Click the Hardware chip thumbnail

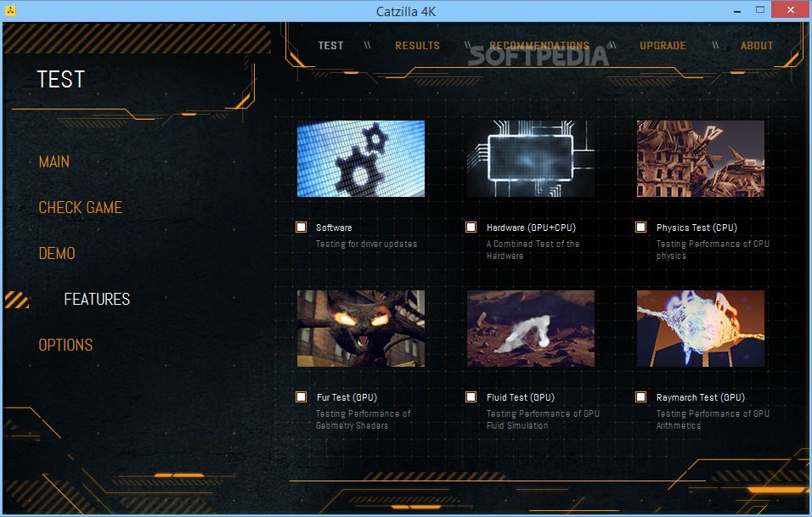531,159
